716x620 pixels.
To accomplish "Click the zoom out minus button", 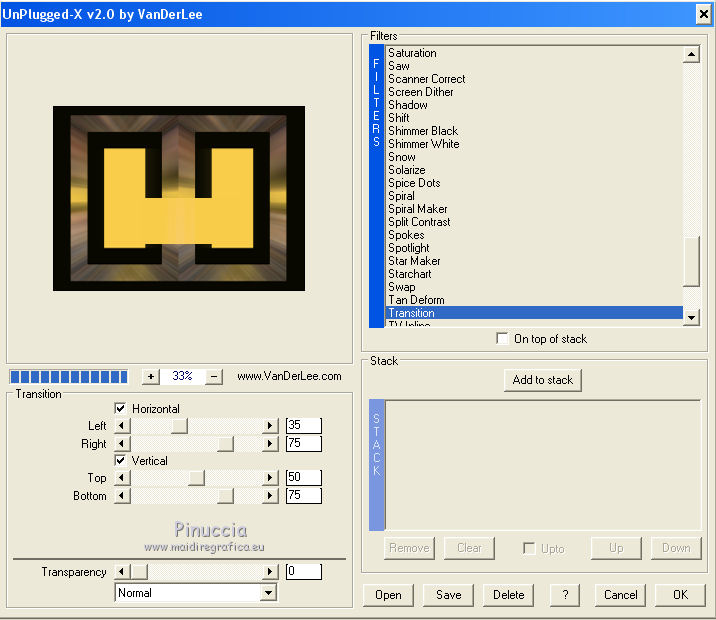I will pos(214,377).
